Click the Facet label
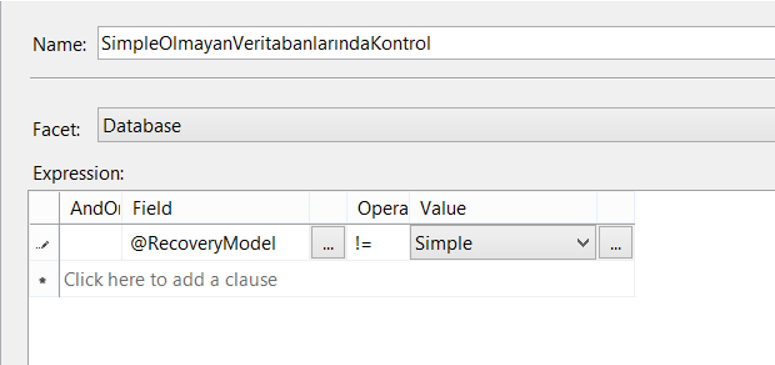 (x=56, y=130)
